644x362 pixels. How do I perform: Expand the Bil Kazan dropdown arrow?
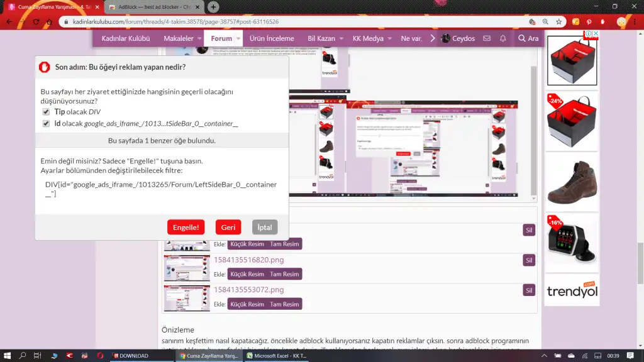click(x=342, y=38)
